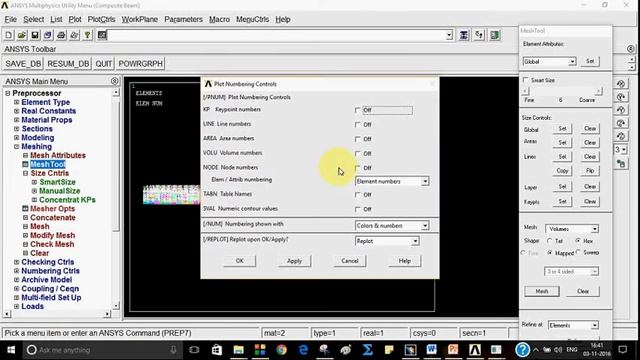
Task: Select the Hex shape radio button
Action: tap(578, 241)
